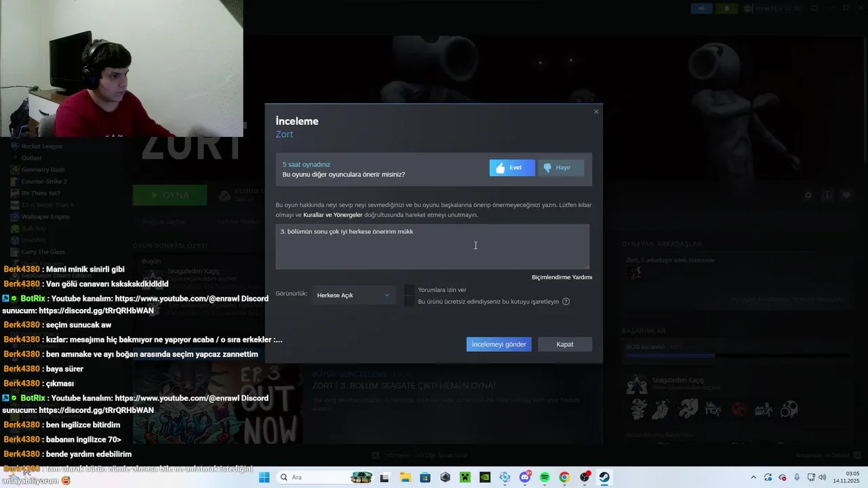This screenshot has height=488, width=868.
Task: Open Google Chrome from taskbar
Action: 564,477
